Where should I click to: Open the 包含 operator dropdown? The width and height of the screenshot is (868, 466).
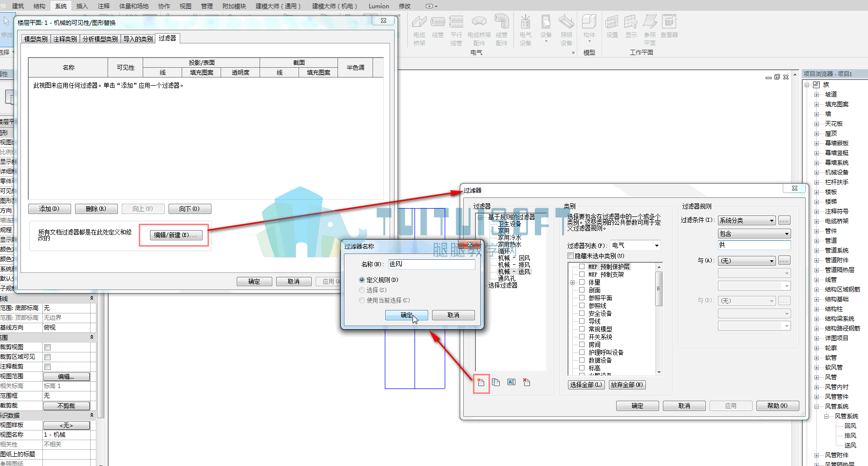pos(754,233)
